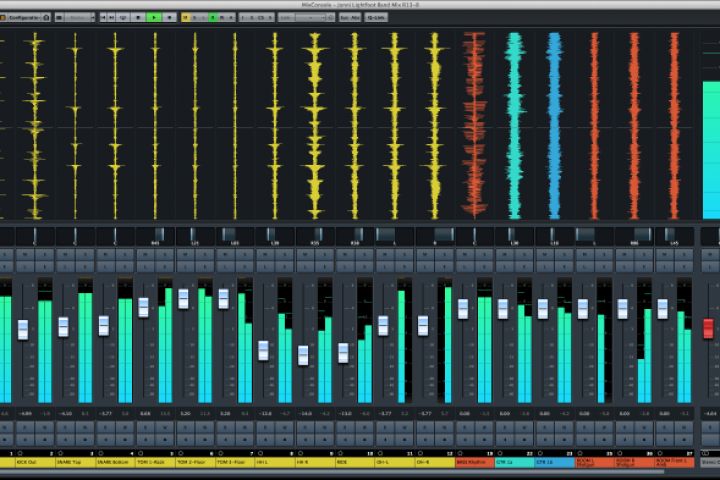Toggle Listen on the OH L channel

tap(385, 266)
